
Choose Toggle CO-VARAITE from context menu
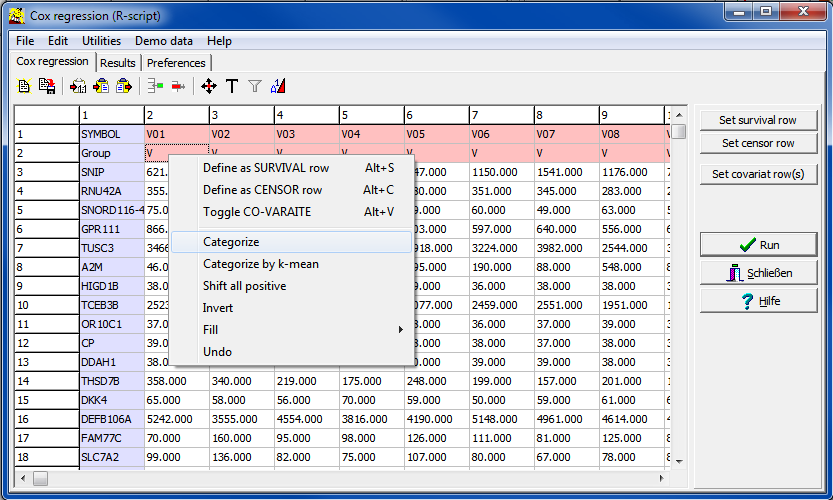coord(291,211)
